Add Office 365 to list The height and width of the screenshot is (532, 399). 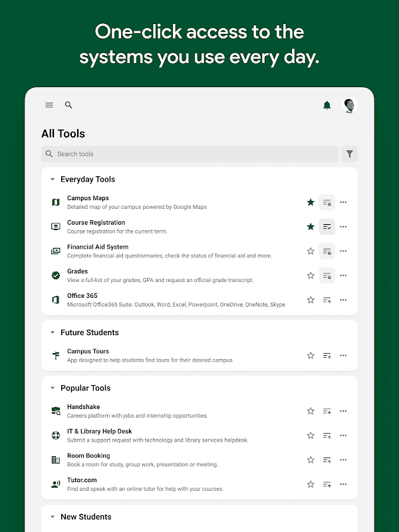[x=327, y=300]
